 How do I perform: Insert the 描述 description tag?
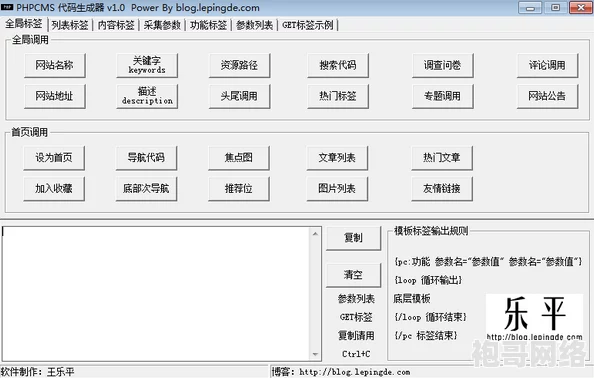[147, 96]
